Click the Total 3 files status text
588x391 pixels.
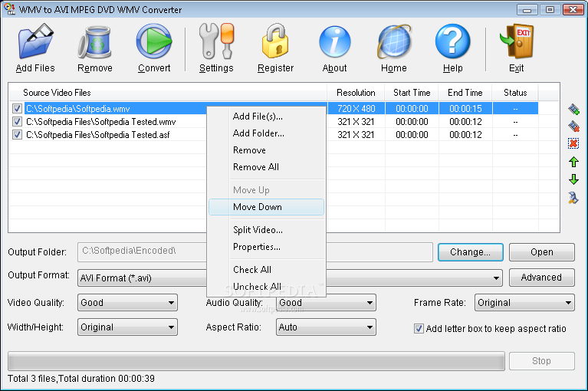(81, 379)
